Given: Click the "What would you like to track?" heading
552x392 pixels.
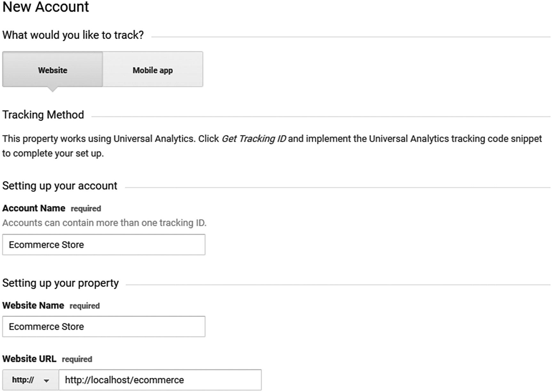Looking at the screenshot, I should click(73, 35).
